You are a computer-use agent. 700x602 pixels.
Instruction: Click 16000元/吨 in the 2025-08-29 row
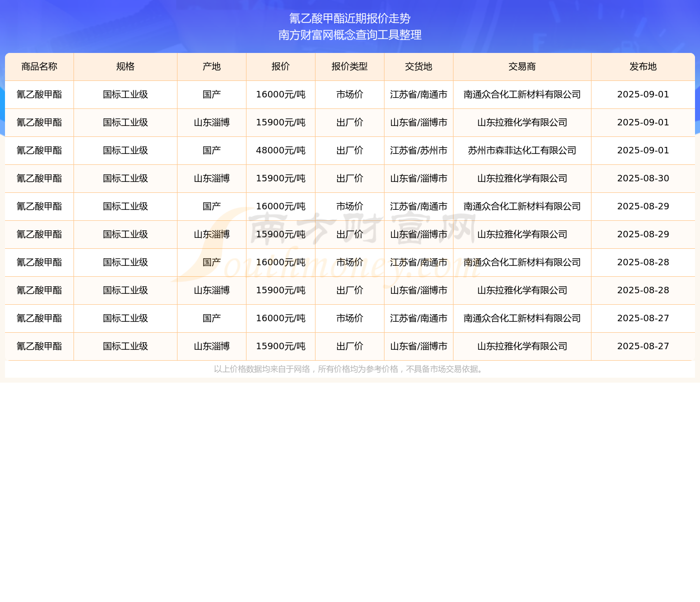click(x=281, y=206)
